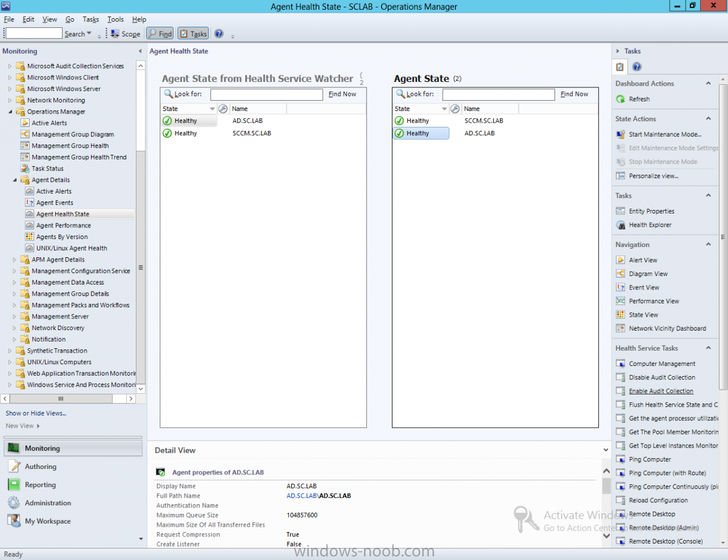This screenshot has width=728, height=560.
Task: Open the Go menu
Action: click(70, 19)
